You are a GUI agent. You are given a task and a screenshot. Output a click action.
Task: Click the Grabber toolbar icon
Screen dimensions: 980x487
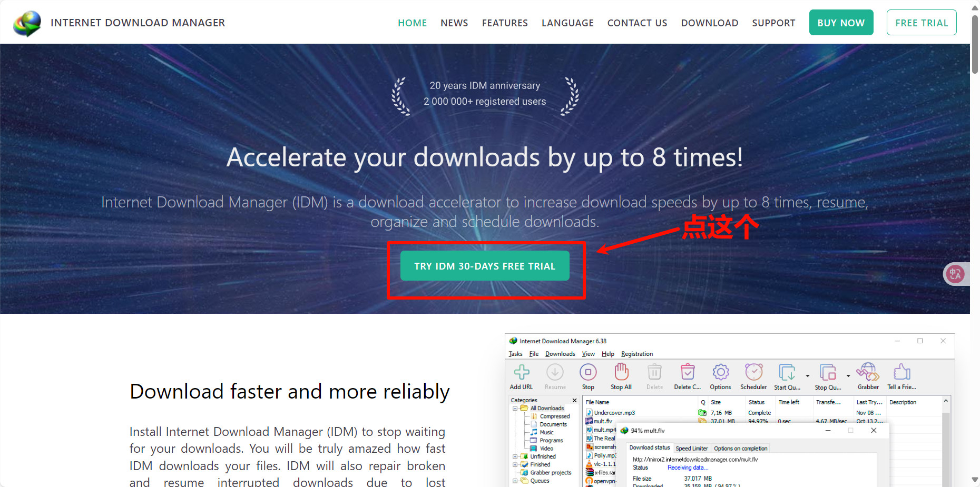pyautogui.click(x=868, y=373)
